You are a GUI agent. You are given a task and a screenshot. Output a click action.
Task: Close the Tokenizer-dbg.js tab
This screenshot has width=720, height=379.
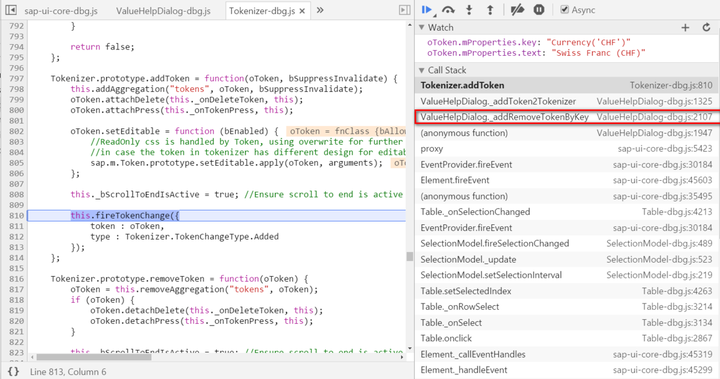click(x=302, y=11)
